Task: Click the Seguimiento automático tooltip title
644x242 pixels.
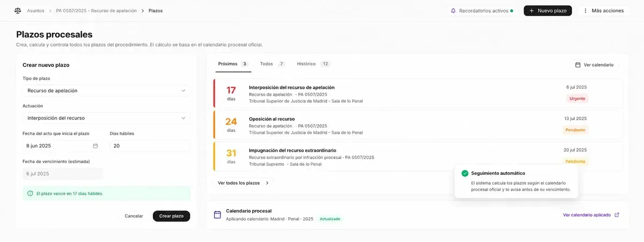Action: [x=498, y=173]
